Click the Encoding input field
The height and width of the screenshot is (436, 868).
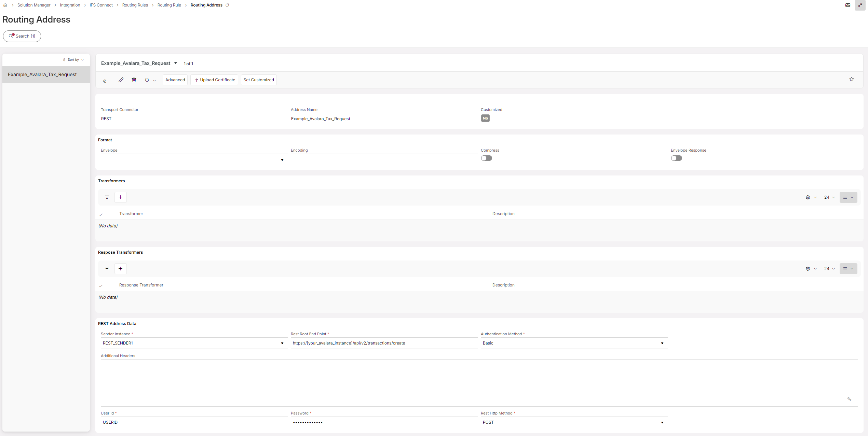pos(384,159)
